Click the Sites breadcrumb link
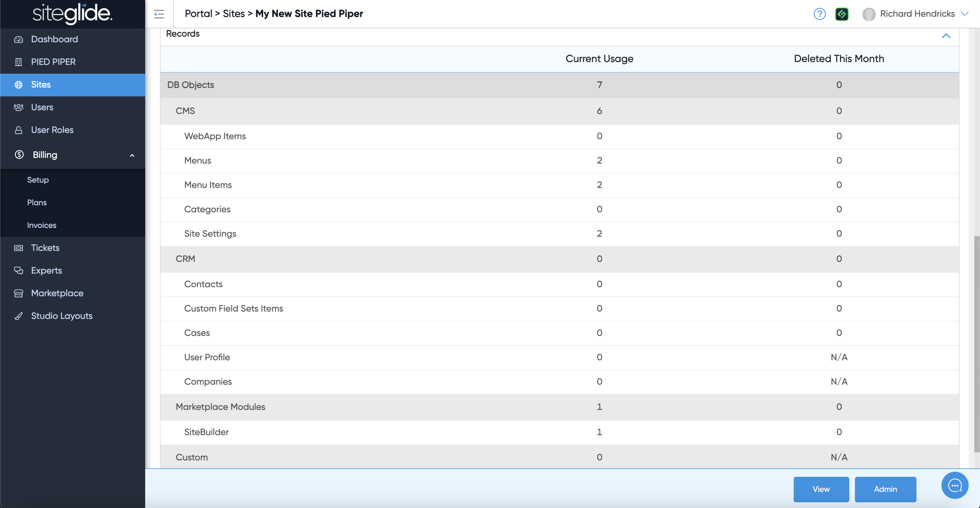Image resolution: width=980 pixels, height=508 pixels. [x=234, y=14]
